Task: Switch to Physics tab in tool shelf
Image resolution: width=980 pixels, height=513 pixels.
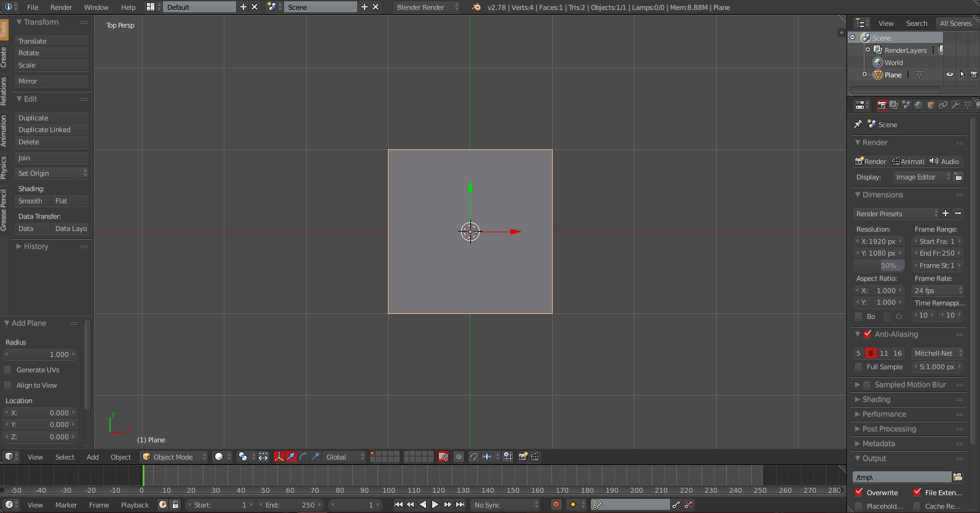Action: [x=4, y=167]
